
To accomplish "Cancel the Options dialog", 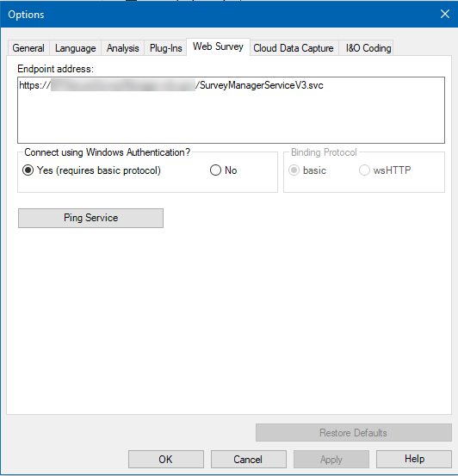I will pyautogui.click(x=249, y=460).
